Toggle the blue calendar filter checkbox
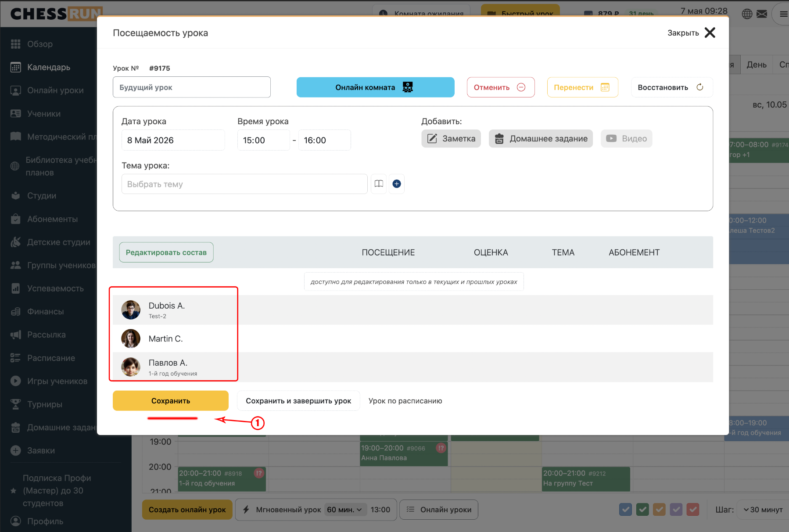This screenshot has height=532, width=789. 625,510
